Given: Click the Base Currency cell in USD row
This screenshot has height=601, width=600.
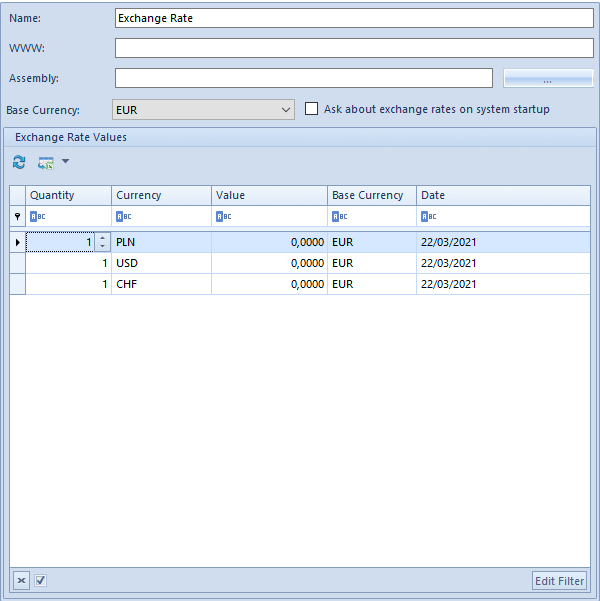Looking at the screenshot, I should point(372,263).
